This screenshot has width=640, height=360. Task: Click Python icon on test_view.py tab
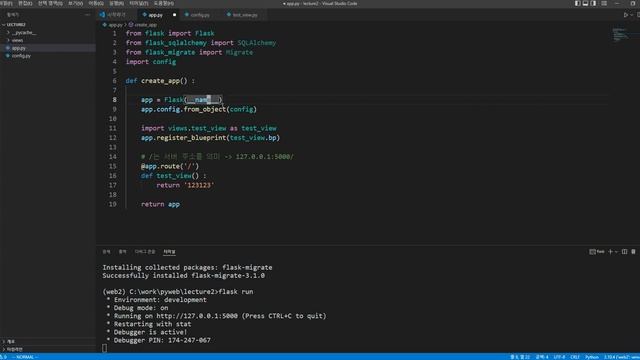(229, 15)
